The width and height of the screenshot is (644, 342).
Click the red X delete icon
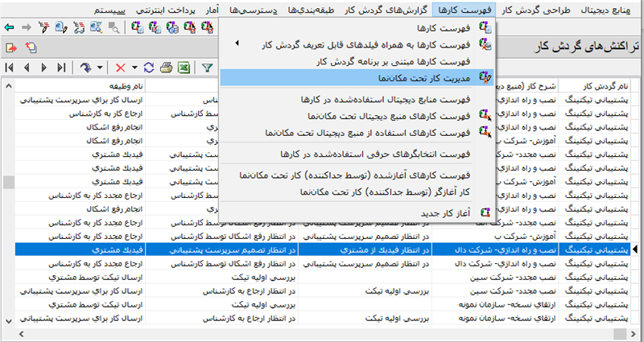121,68
